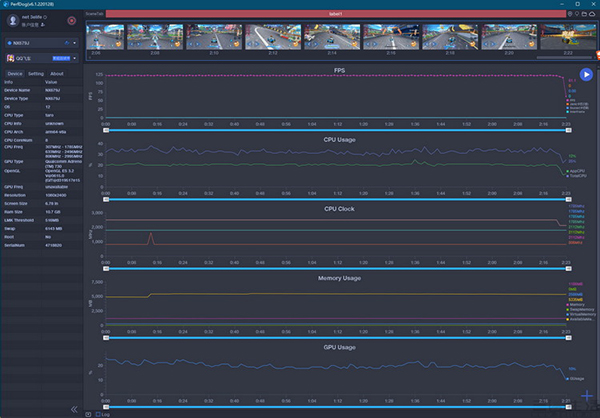600x418 pixels.
Task: Select the Device tab
Action: 14,74
